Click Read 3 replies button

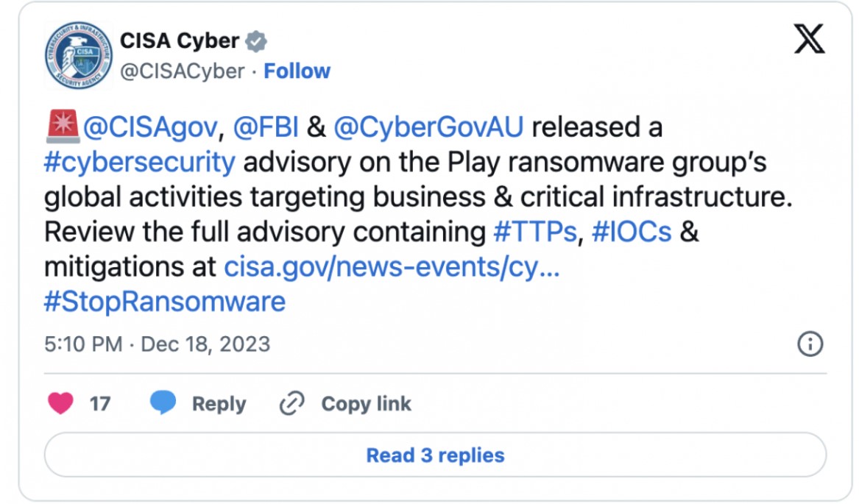435,455
